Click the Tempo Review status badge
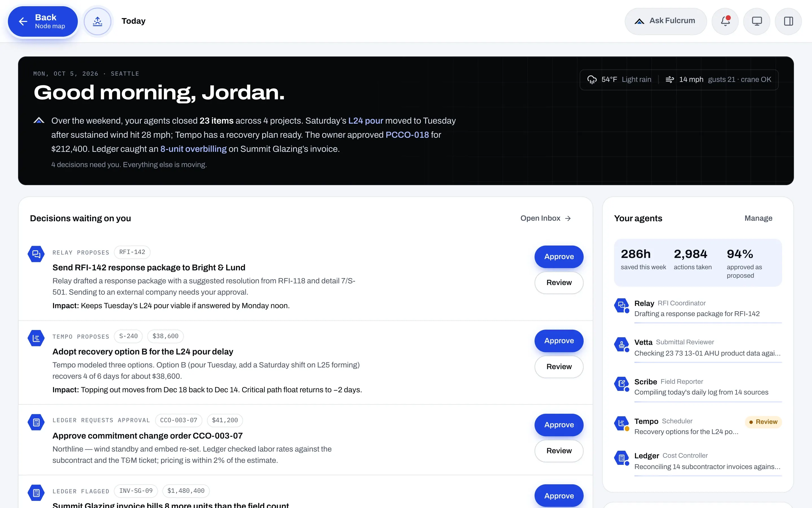 click(x=763, y=422)
